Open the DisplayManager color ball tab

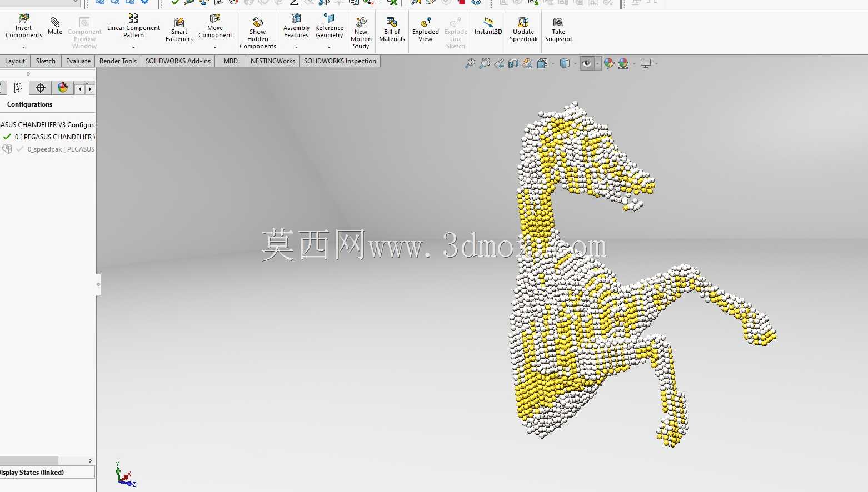pyautogui.click(x=63, y=88)
